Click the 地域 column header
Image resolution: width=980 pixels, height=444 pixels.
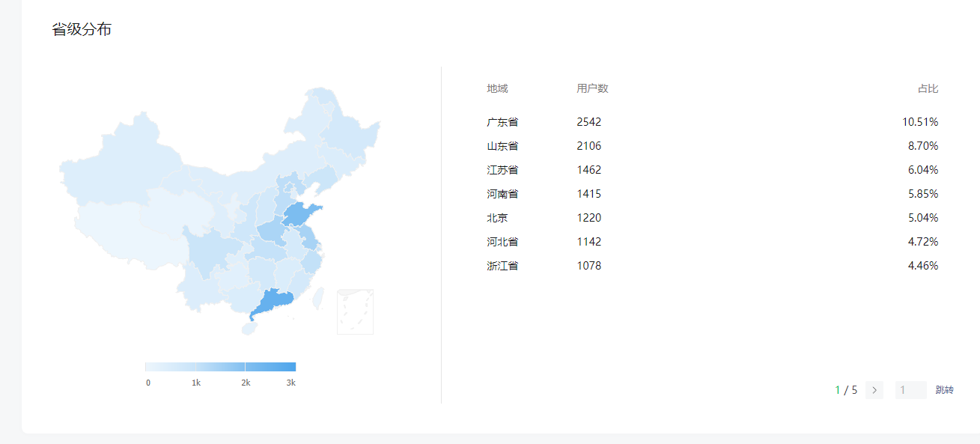click(x=497, y=88)
